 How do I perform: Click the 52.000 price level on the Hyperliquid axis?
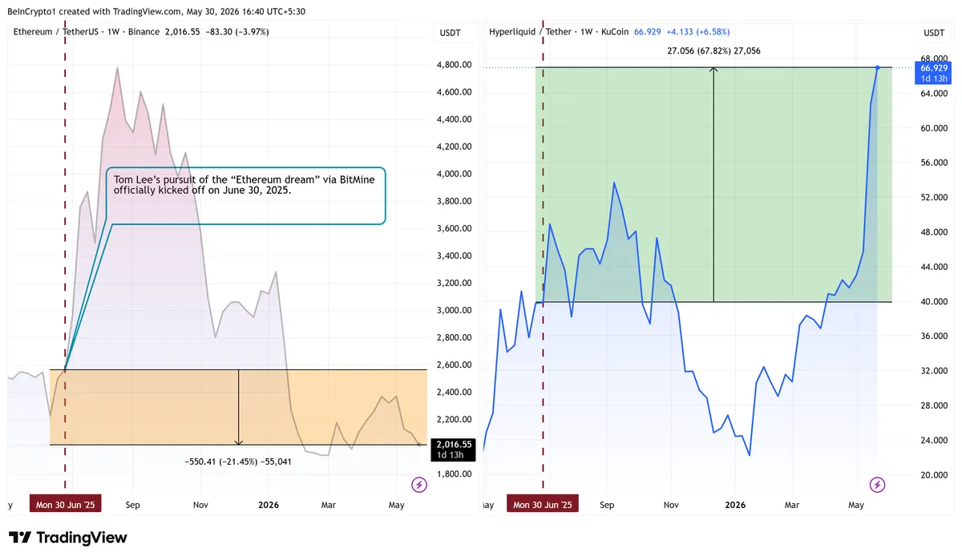pyautogui.click(x=936, y=198)
